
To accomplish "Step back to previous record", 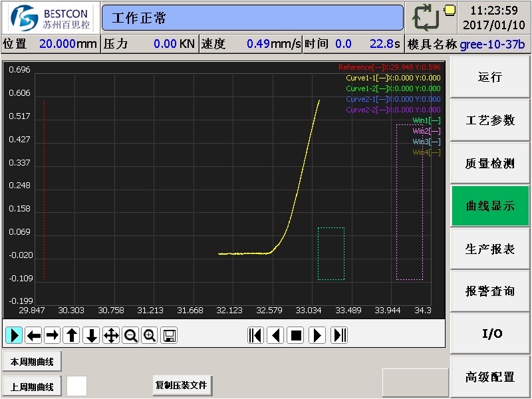I will [x=275, y=335].
